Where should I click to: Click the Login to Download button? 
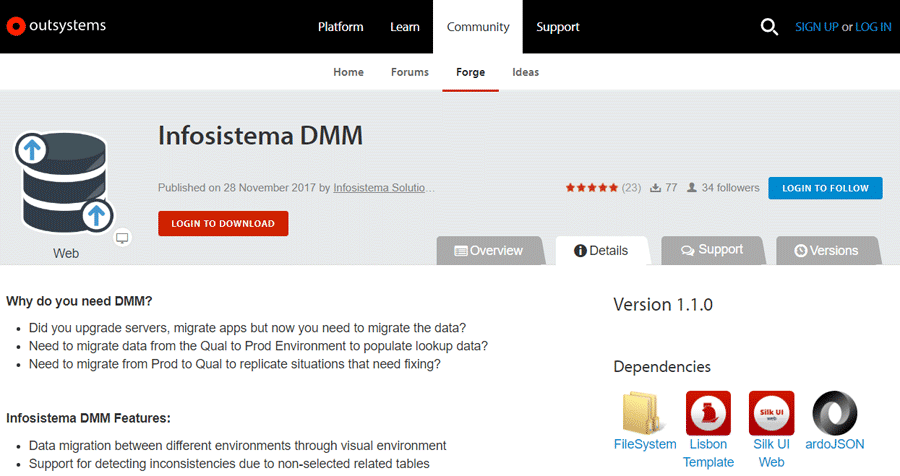click(223, 223)
